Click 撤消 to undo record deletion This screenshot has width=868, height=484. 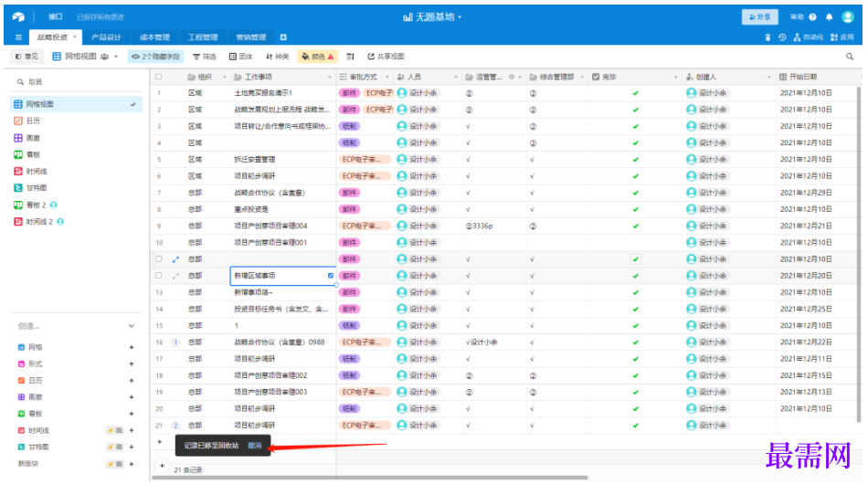point(255,446)
